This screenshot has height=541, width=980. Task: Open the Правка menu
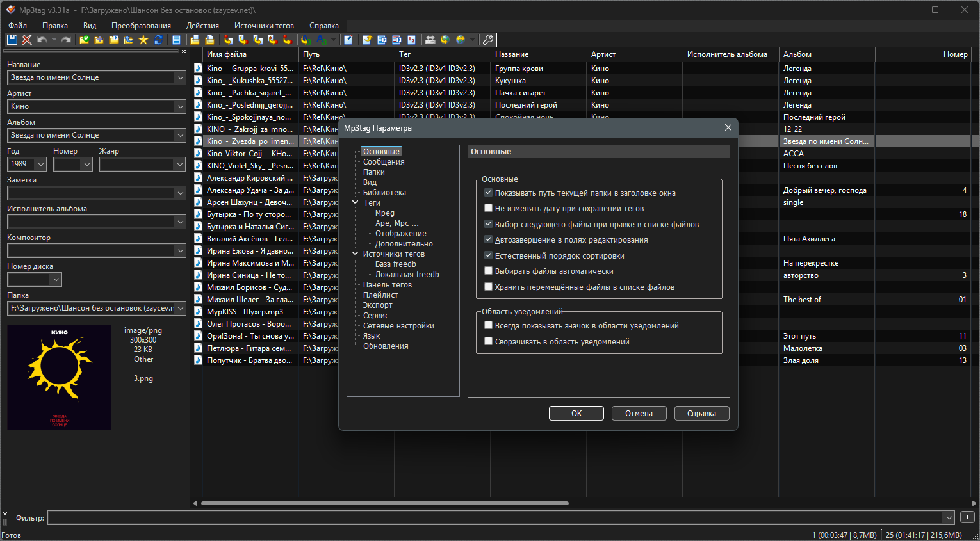[55, 26]
